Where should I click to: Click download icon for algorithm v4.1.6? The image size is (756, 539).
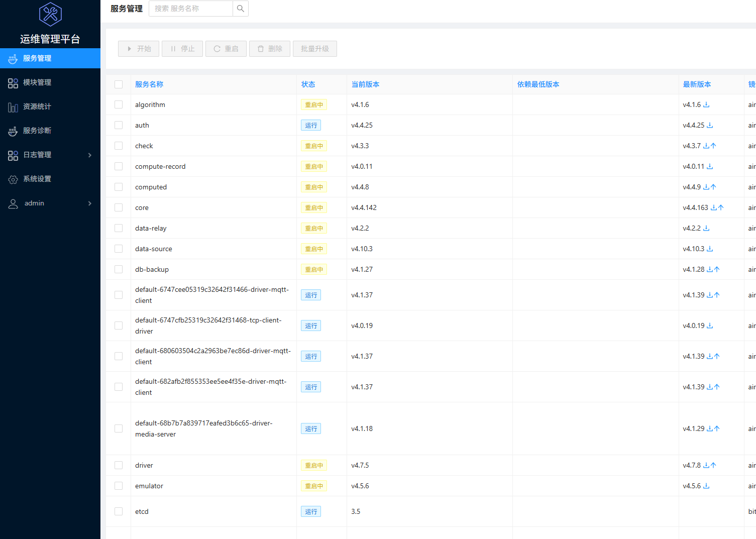click(706, 104)
